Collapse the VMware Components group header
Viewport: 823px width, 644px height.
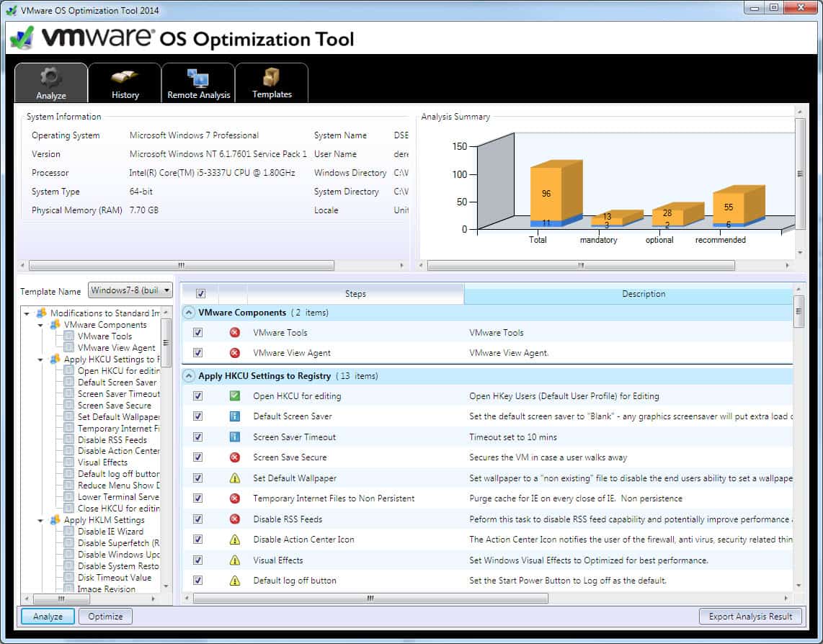point(188,313)
